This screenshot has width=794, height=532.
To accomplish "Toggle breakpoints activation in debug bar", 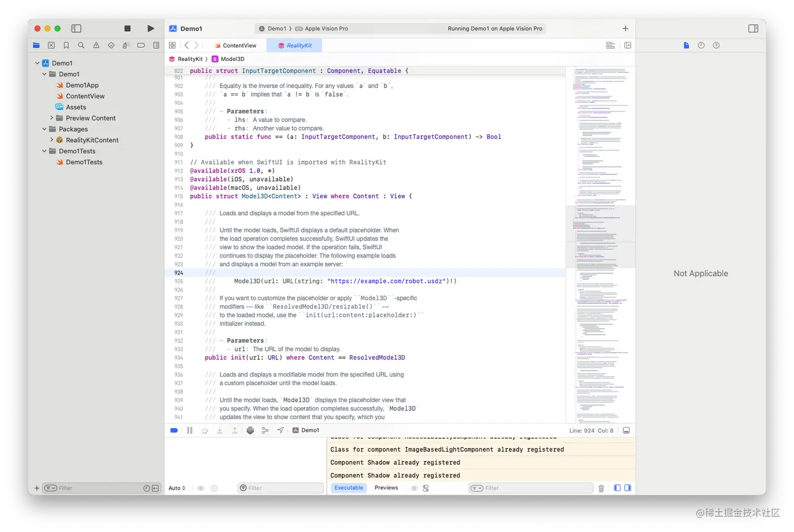I will click(x=174, y=430).
